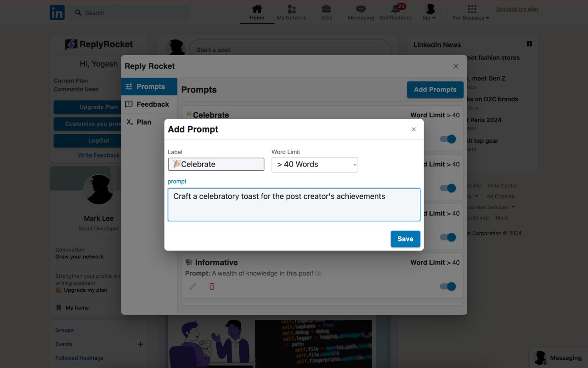The height and width of the screenshot is (368, 588).
Task: Open Messaging icon in top nav
Action: (x=361, y=12)
